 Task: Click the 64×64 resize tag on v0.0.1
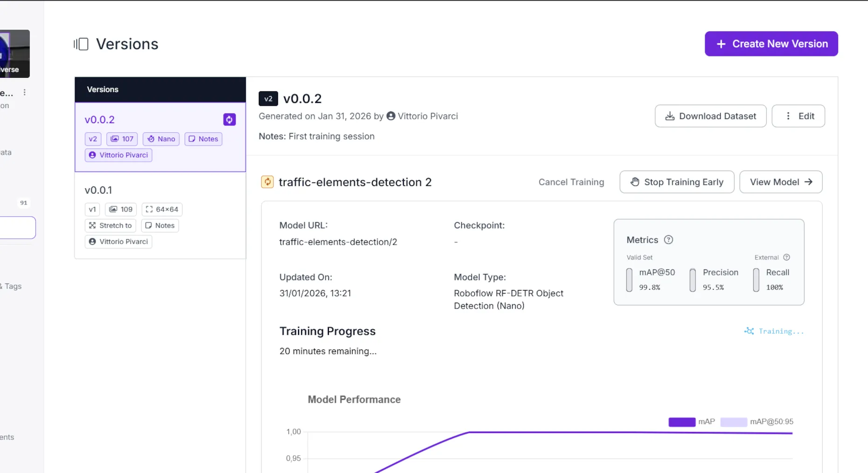tap(162, 209)
